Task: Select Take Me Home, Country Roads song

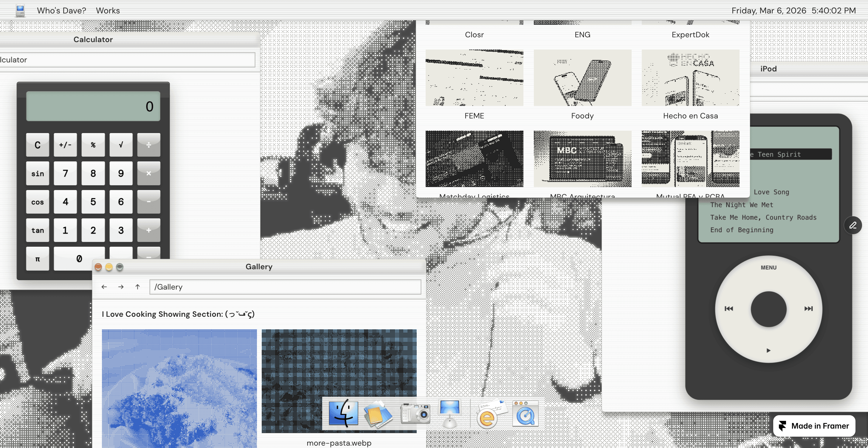Action: tap(763, 217)
